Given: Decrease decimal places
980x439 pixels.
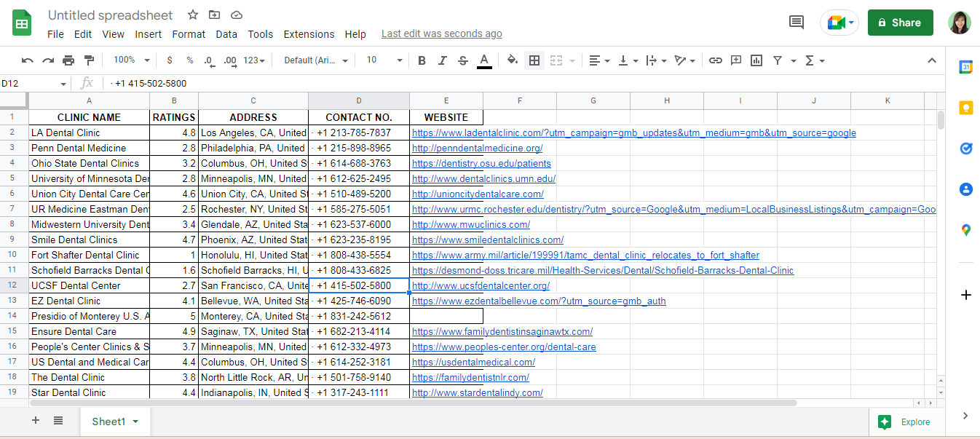Looking at the screenshot, I should tap(209, 60).
